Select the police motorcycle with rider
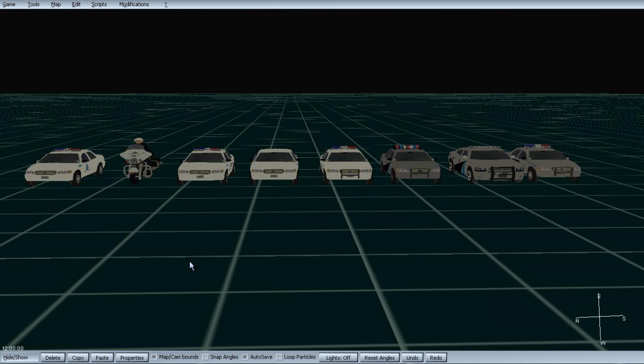The height and width of the screenshot is (364, 644). (x=140, y=161)
